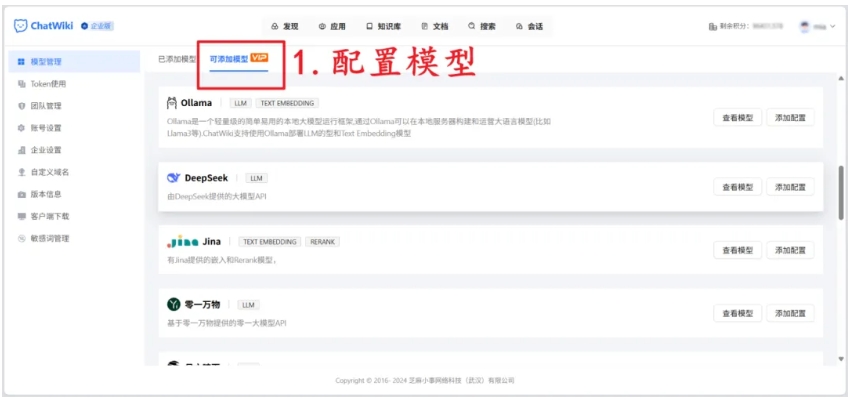Click the Ollama LLM tag
Screen dimensions: 852x404
pos(241,103)
